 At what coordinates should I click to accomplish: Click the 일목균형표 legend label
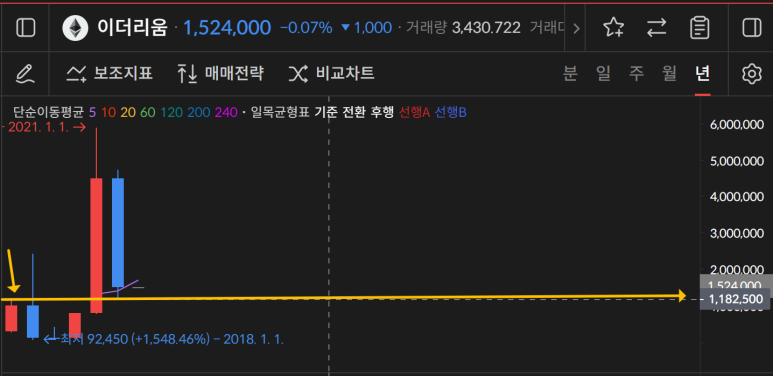[280, 112]
